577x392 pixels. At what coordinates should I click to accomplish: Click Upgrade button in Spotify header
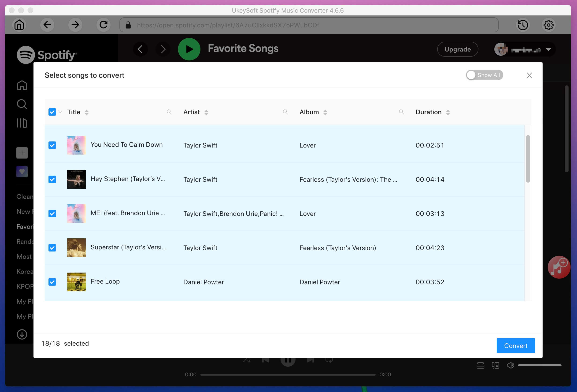click(x=458, y=48)
